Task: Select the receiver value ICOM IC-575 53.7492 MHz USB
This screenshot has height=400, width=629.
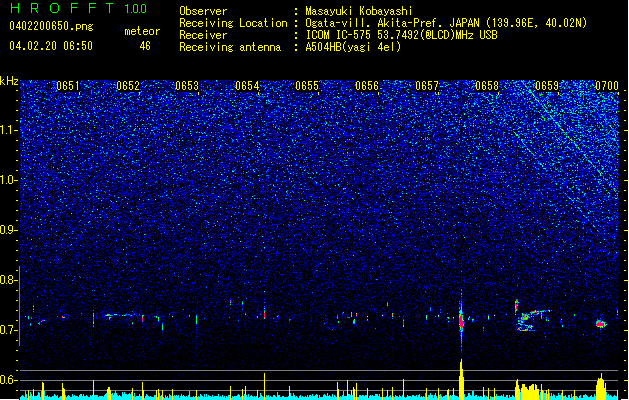Action: pos(402,35)
